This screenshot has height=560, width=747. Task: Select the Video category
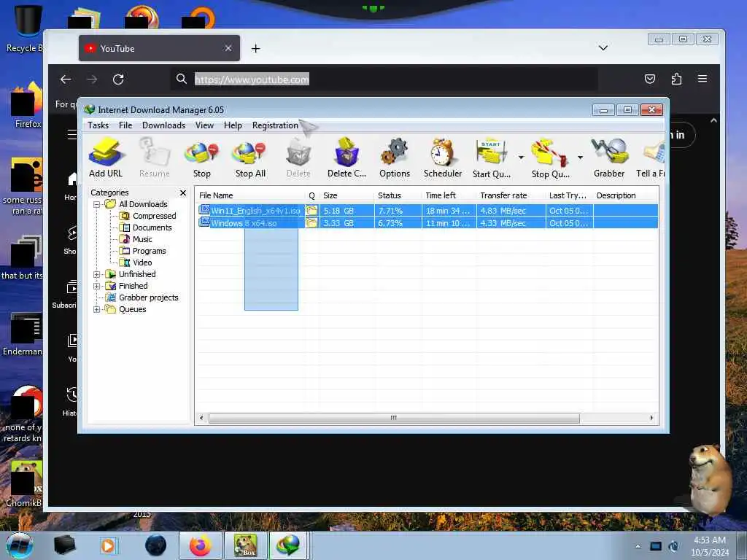pyautogui.click(x=142, y=262)
